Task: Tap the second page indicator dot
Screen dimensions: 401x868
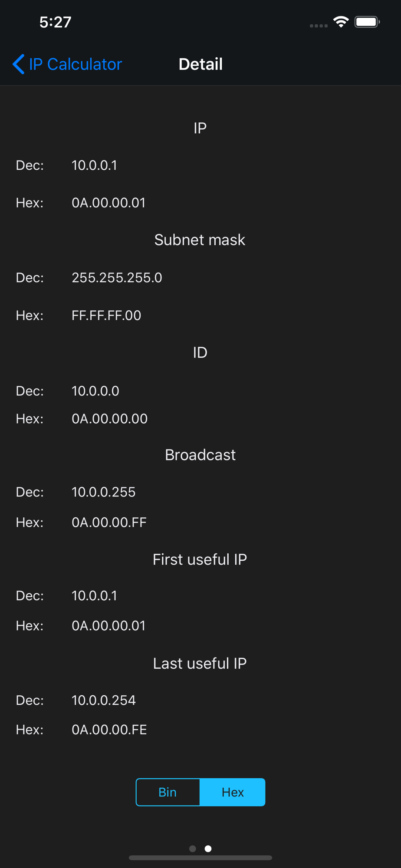Action: pos(208,848)
